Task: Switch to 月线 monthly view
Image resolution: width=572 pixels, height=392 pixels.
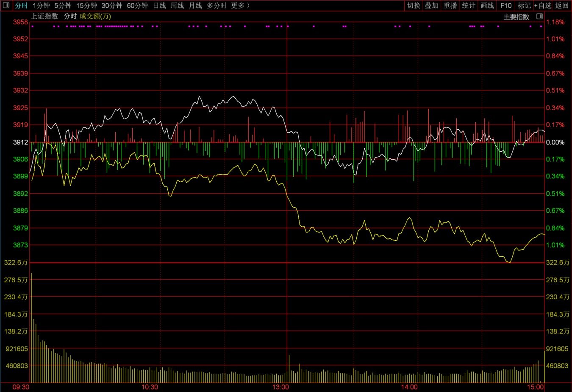Action: pyautogui.click(x=195, y=6)
